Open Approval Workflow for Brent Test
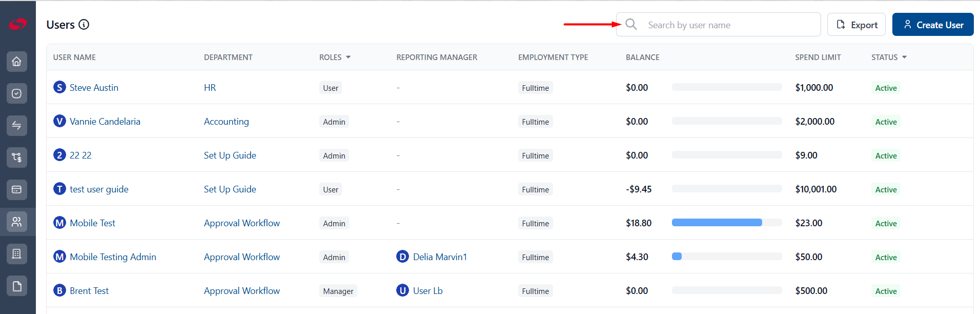 point(242,291)
